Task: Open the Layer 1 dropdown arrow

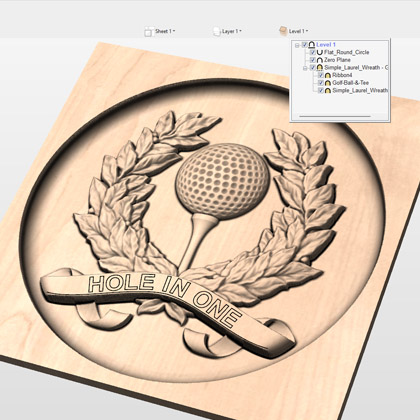Action: pos(240,31)
